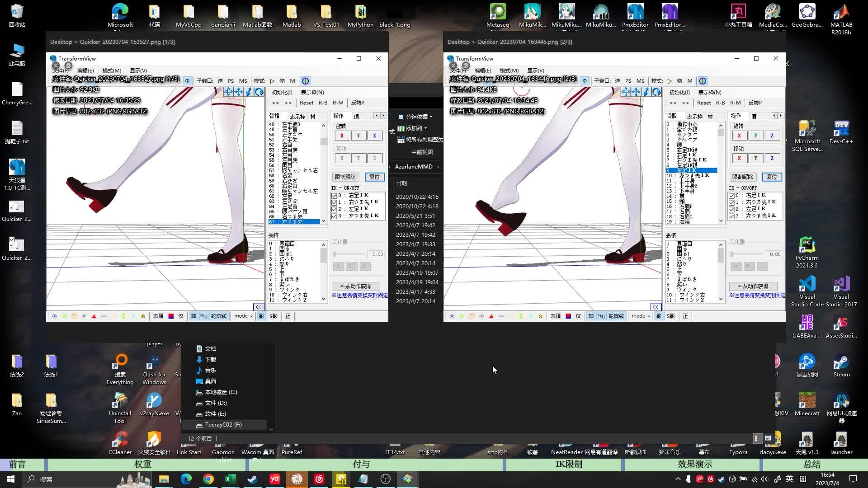The height and width of the screenshot is (488, 868).
Task: Switch to the 表示枠 tab in right window
Action: pyautogui.click(x=694, y=117)
